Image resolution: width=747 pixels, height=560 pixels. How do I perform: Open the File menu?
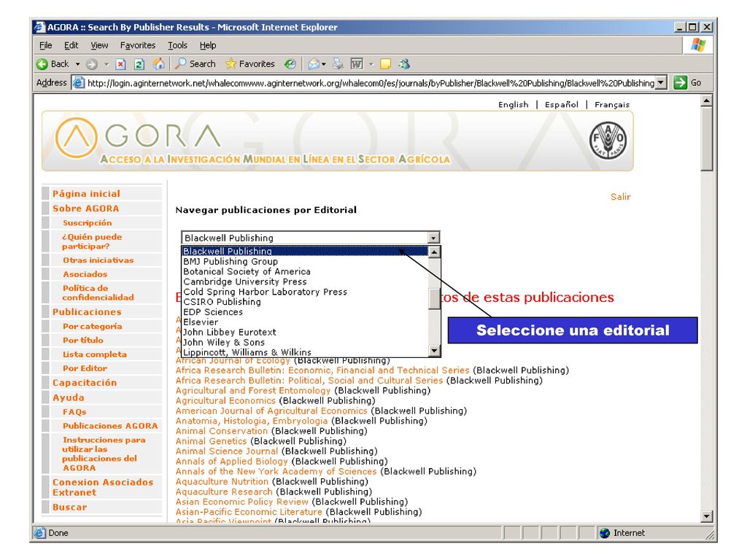tap(46, 45)
